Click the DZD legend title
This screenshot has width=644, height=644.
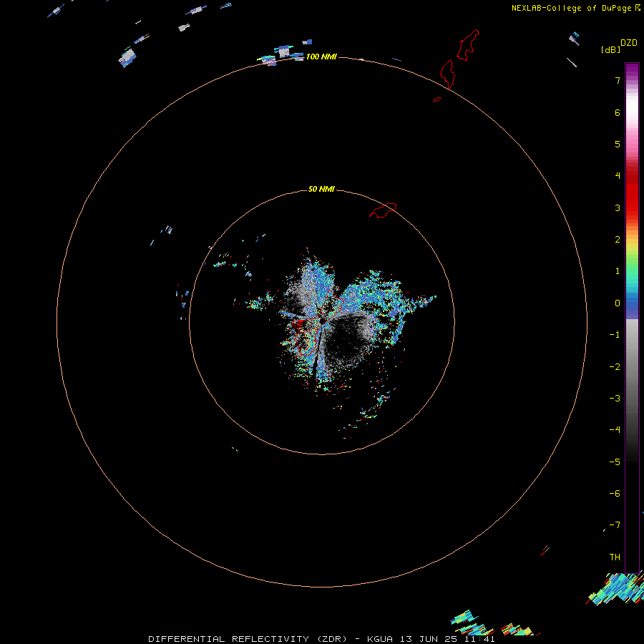click(629, 43)
